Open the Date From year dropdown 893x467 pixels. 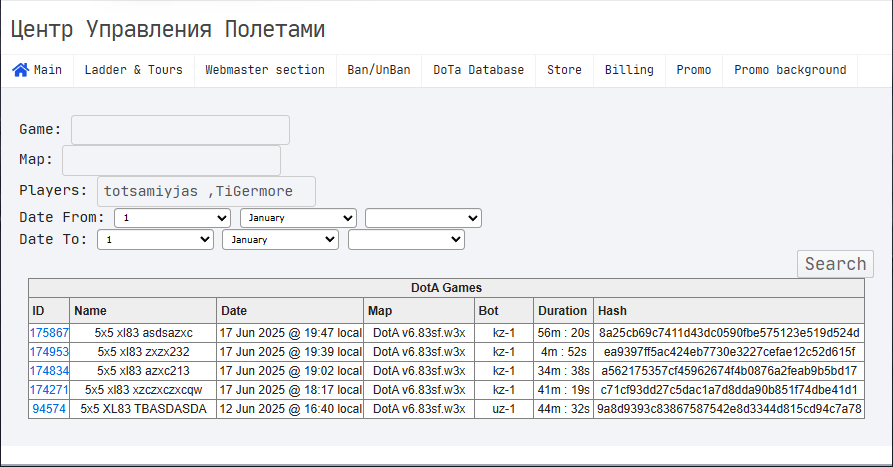point(423,218)
